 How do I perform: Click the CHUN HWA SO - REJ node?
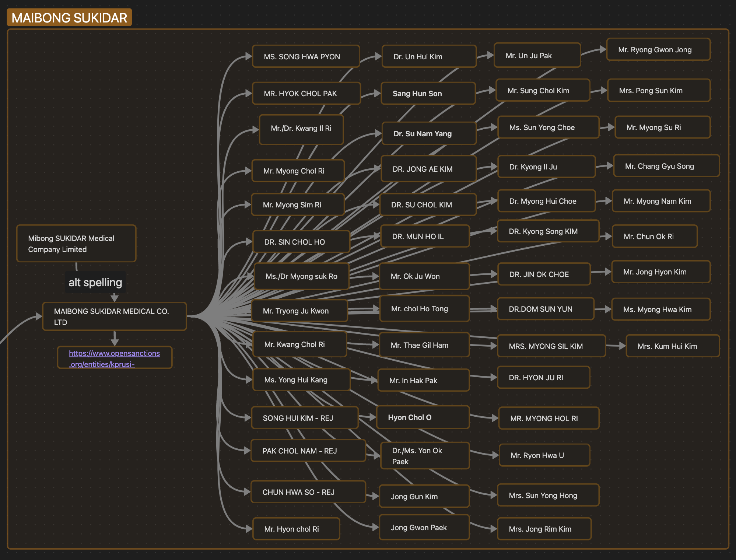click(x=308, y=492)
